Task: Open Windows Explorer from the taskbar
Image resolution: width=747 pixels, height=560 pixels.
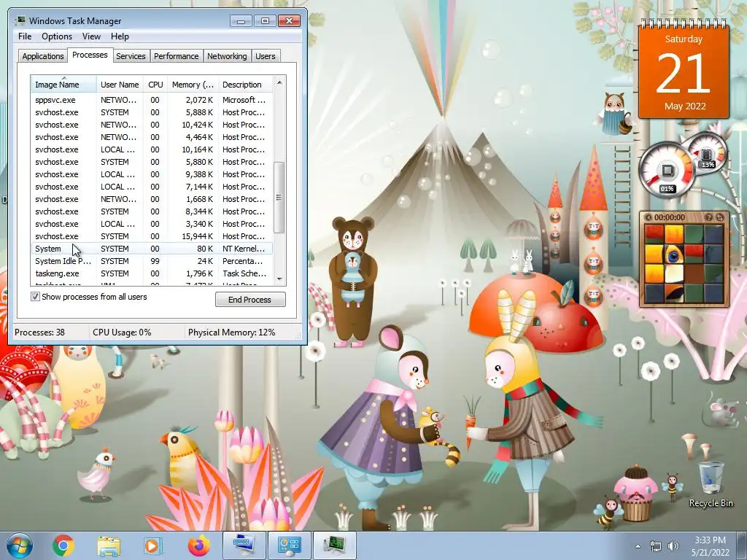Action: tap(109, 545)
